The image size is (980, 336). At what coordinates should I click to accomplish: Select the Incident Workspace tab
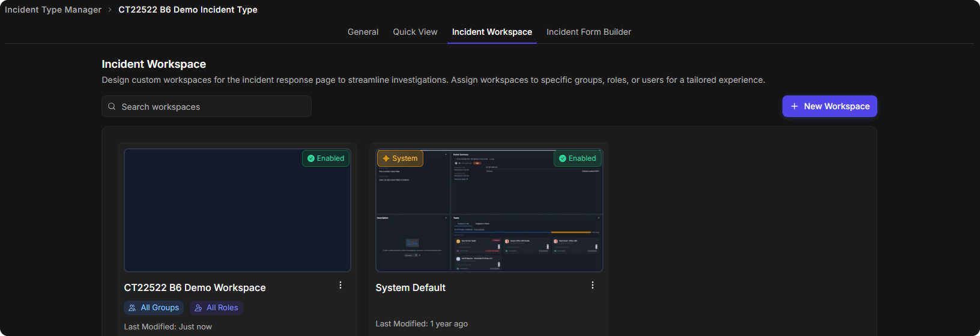tap(492, 32)
